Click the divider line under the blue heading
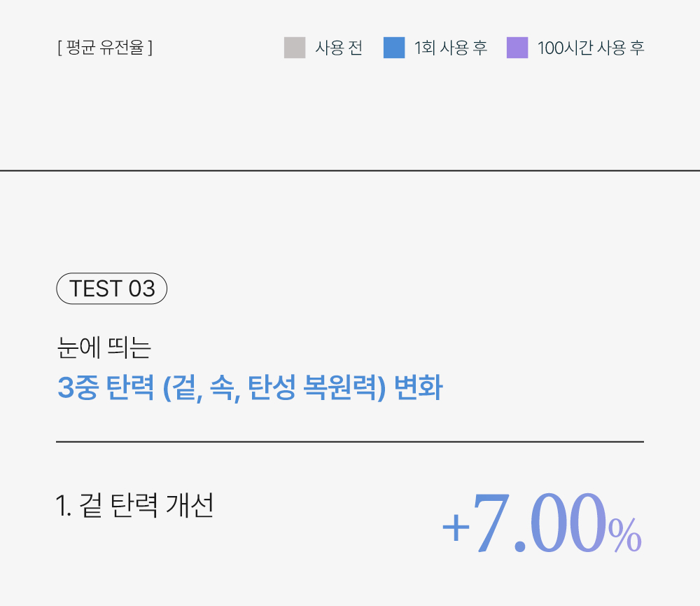Viewport: 700px width, 606px height. (350, 442)
